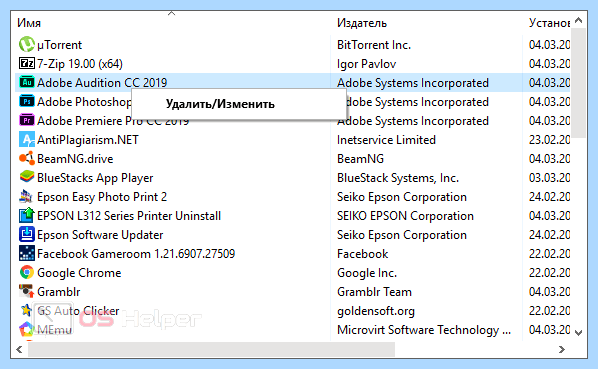
Task: Select the BlueStacks App Player icon
Action: tap(27, 177)
